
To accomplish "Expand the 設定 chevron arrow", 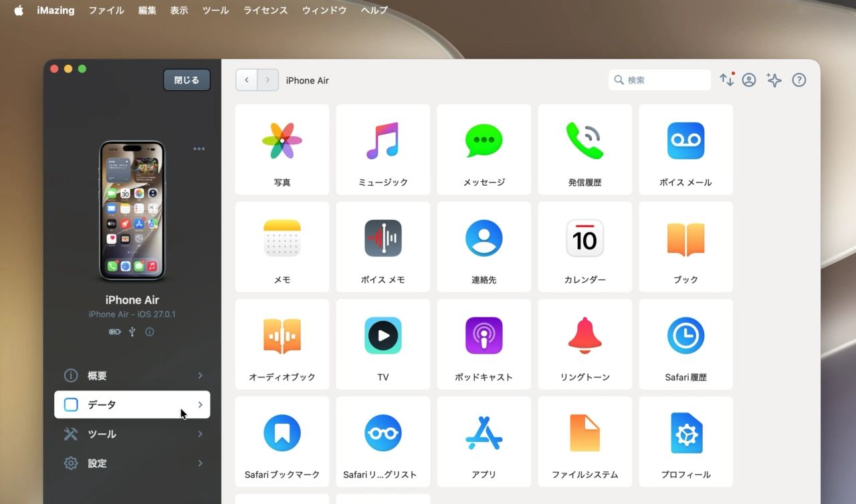I will tap(200, 463).
